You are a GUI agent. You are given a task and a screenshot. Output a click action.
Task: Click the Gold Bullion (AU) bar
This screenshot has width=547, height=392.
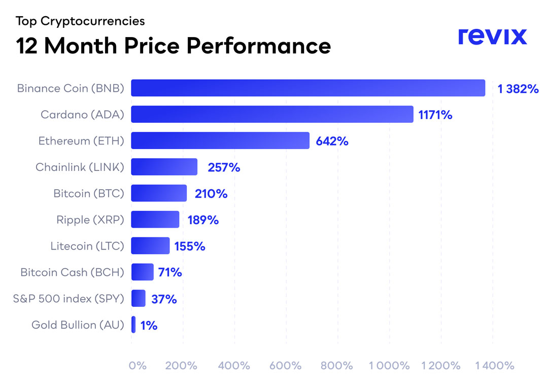(x=133, y=325)
